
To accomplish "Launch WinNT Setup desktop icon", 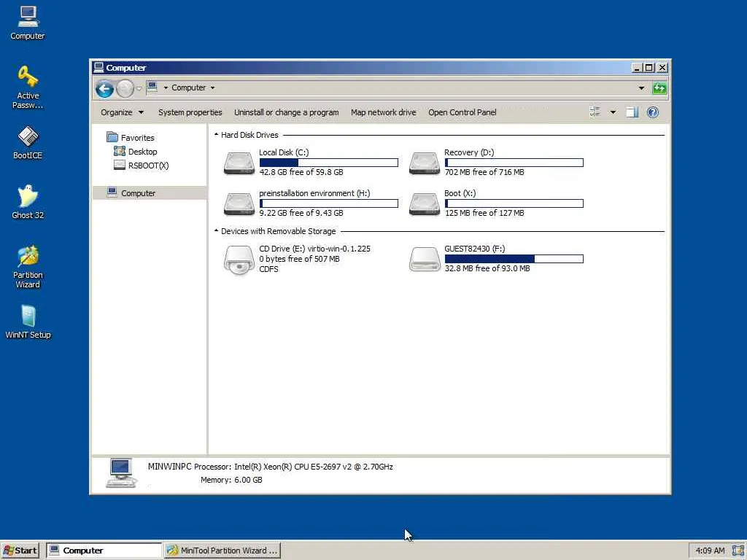I will [28, 322].
